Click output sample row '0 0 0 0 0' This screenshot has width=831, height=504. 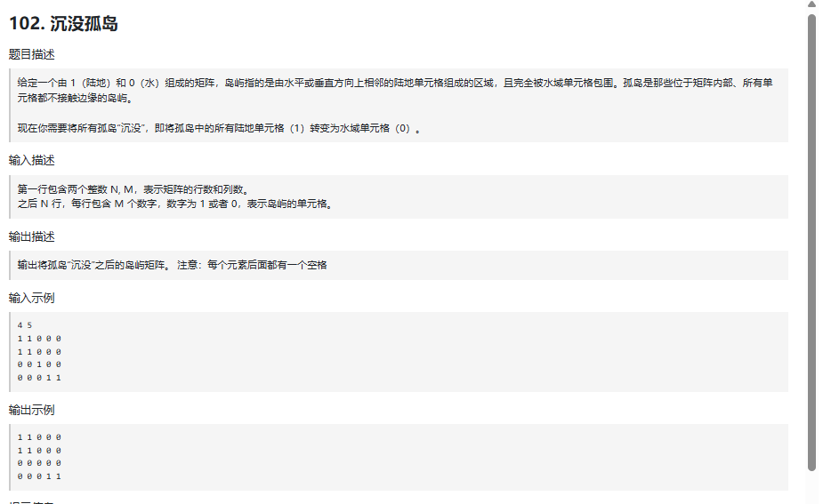39,463
